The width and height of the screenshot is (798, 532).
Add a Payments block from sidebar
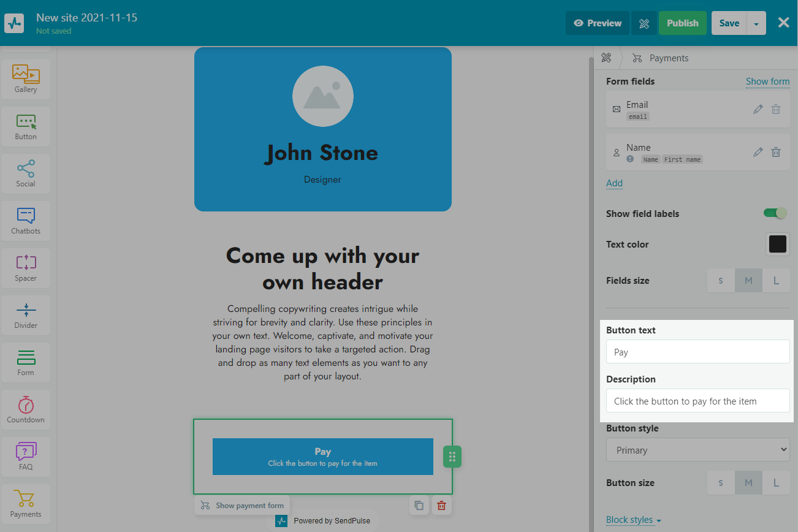click(26, 504)
